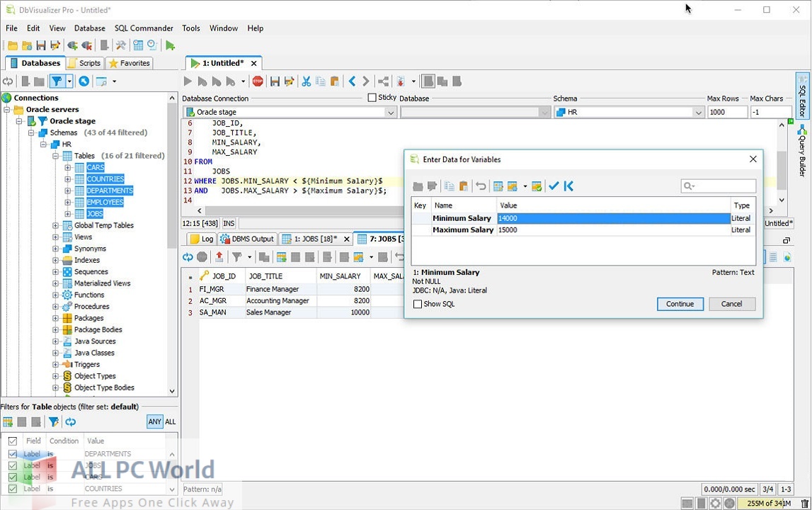Switch to the Favorites tab

point(130,63)
